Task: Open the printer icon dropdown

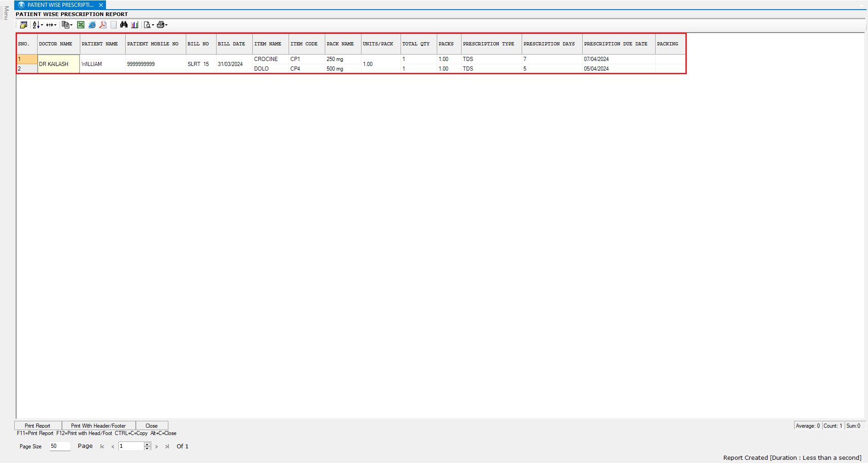Action: point(166,25)
